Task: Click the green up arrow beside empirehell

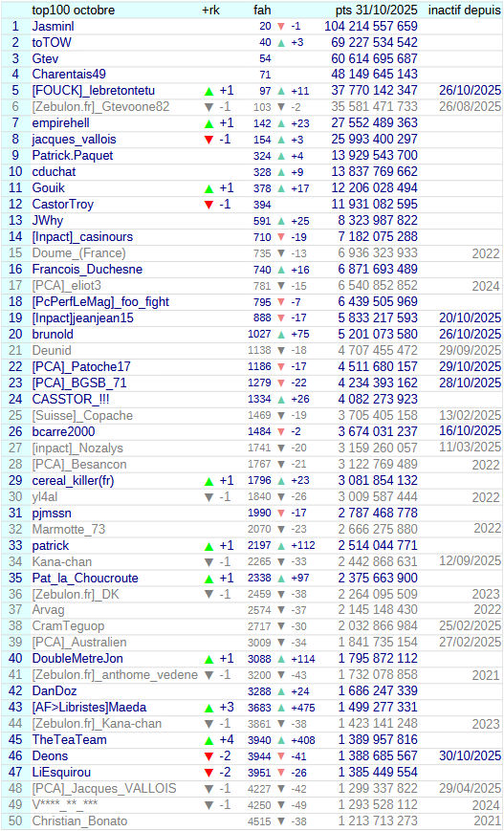Action: point(208,123)
